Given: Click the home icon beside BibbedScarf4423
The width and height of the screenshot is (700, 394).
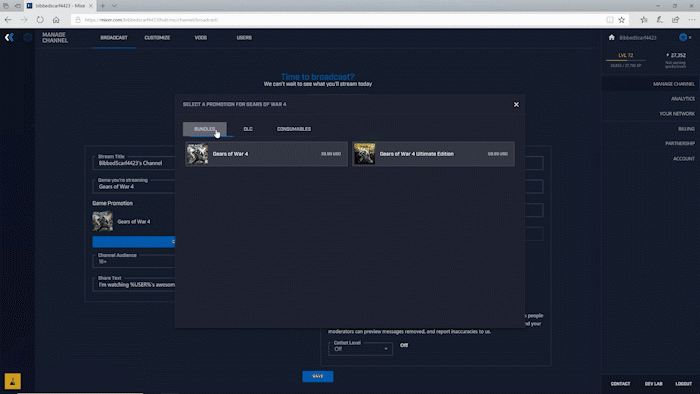Looking at the screenshot, I should tap(612, 37).
